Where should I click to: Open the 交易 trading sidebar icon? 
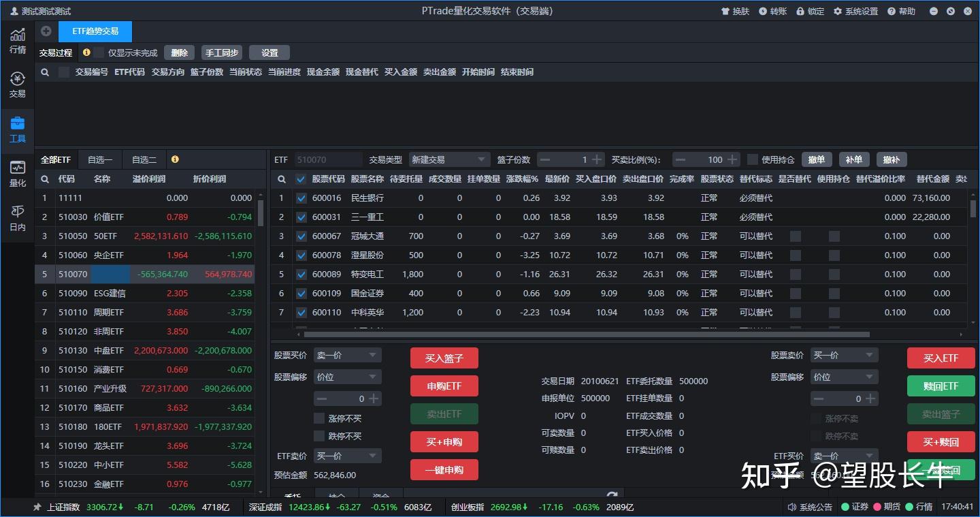coord(17,85)
